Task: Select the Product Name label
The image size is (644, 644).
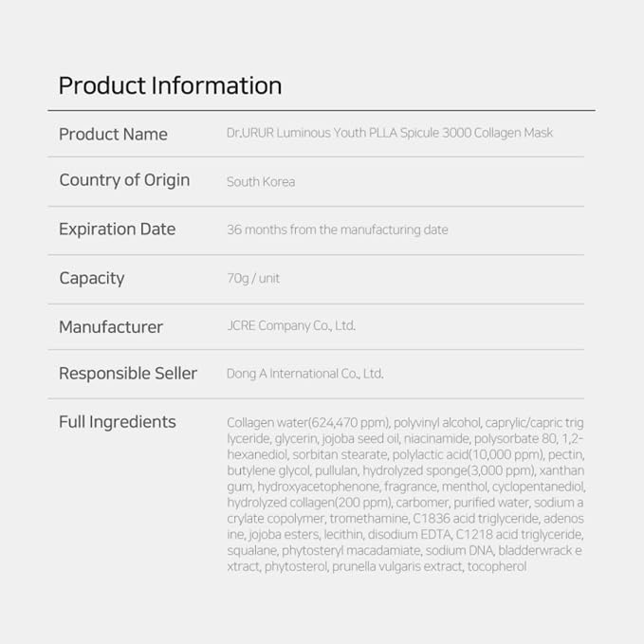Action: tap(113, 135)
